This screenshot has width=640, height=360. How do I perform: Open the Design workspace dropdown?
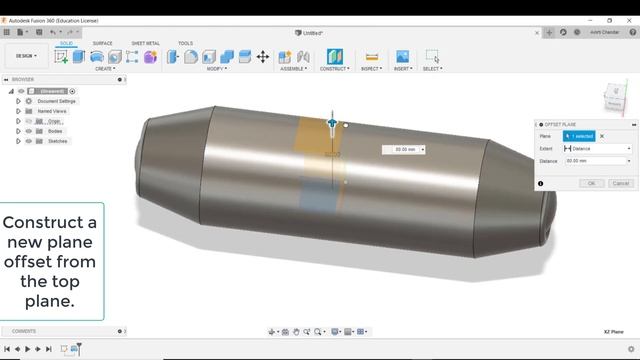click(27, 56)
